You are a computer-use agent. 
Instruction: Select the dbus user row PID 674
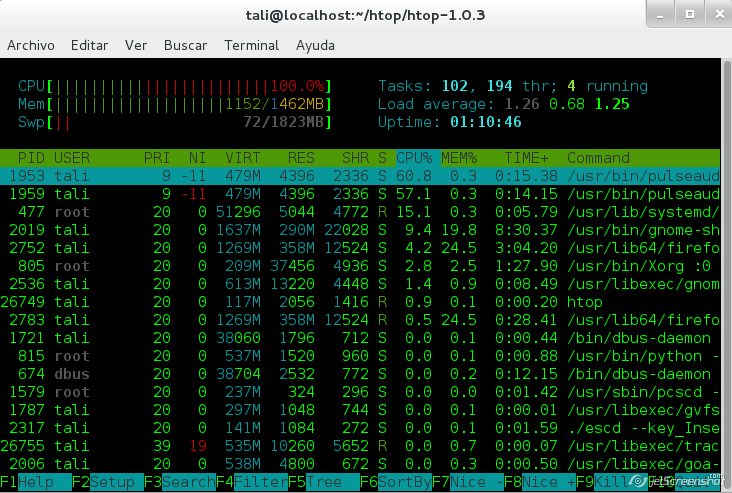coord(360,373)
